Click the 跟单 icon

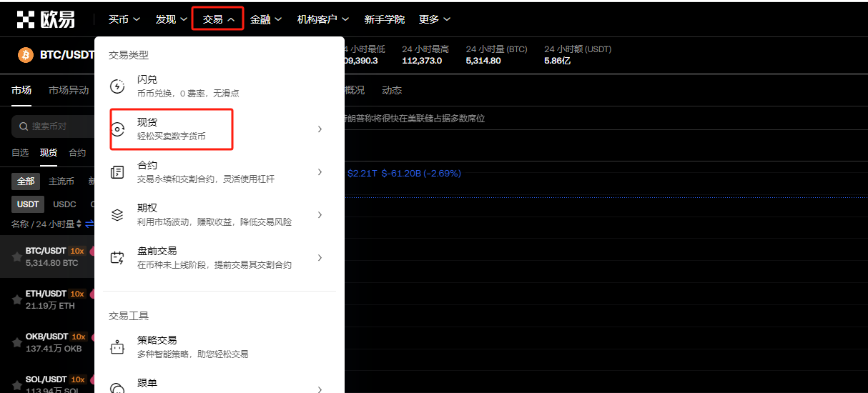coord(117,389)
